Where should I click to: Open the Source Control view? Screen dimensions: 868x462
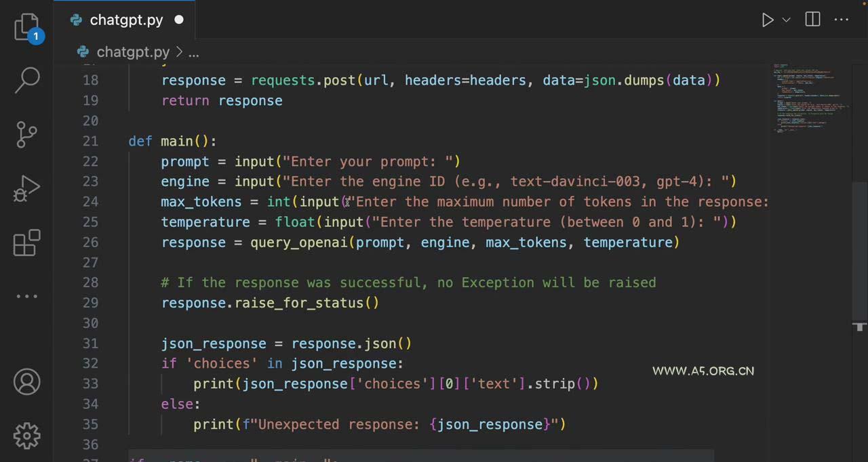tap(27, 134)
